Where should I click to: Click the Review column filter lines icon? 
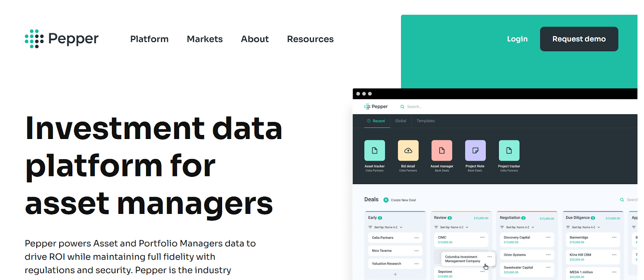click(436, 227)
